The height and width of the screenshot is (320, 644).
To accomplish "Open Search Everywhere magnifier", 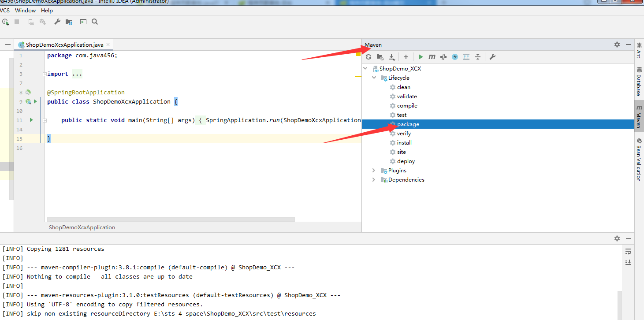I will (x=95, y=22).
